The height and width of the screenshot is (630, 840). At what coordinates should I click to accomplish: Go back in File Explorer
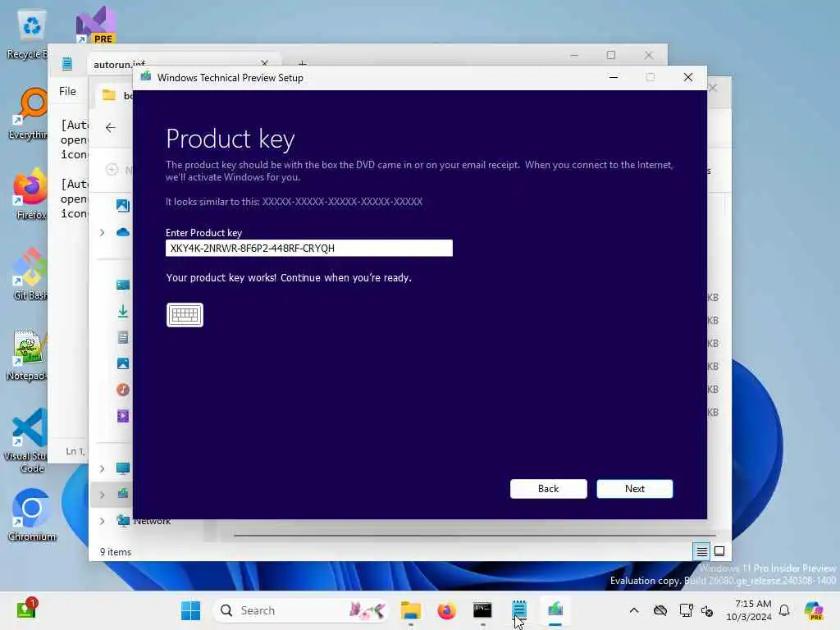pos(111,127)
